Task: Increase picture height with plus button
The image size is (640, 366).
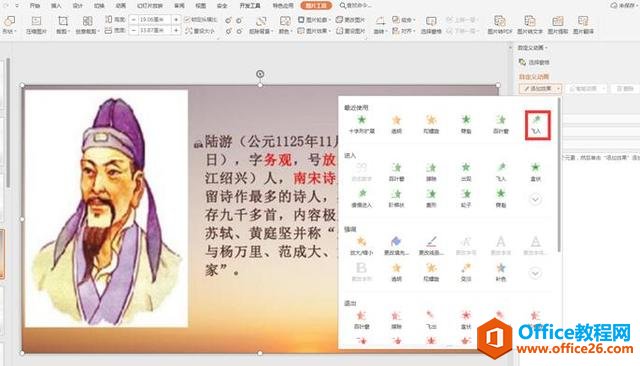Action: pyautogui.click(x=176, y=19)
